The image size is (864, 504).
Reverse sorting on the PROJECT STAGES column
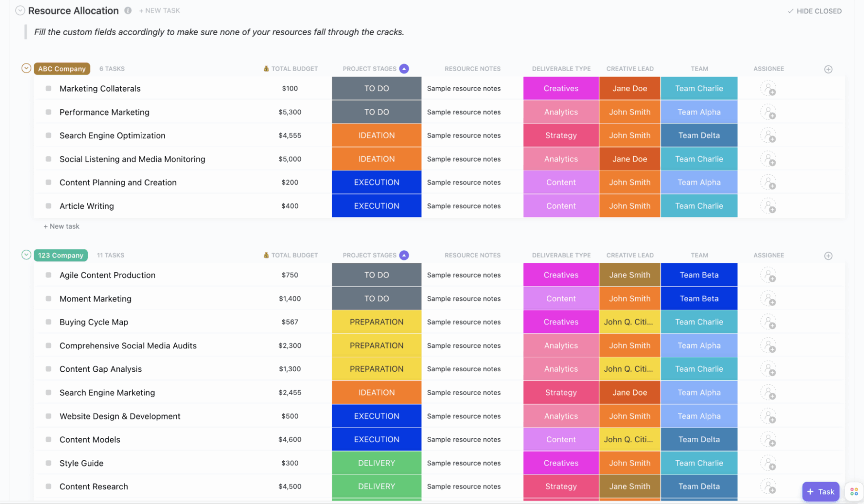pos(404,68)
